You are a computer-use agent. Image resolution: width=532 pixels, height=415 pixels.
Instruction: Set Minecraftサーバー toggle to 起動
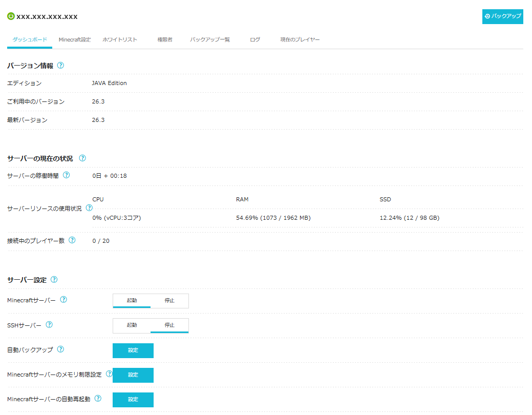132,301
